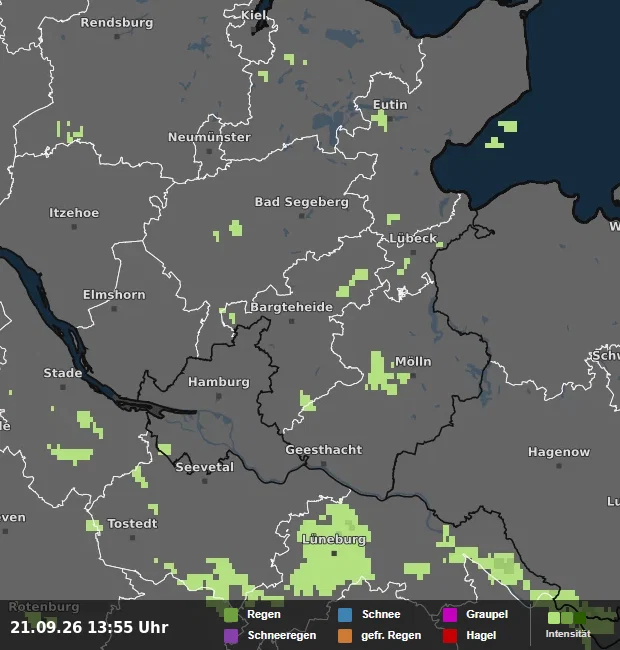Screen dimensions: 620x650
Task: Click the Hamburg city marker
Action: click(x=219, y=396)
